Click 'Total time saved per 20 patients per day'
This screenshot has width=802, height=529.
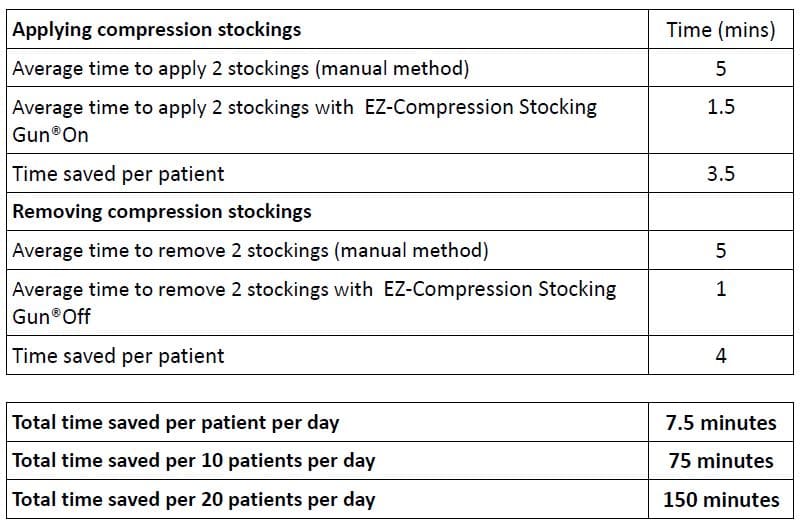[x=194, y=499]
